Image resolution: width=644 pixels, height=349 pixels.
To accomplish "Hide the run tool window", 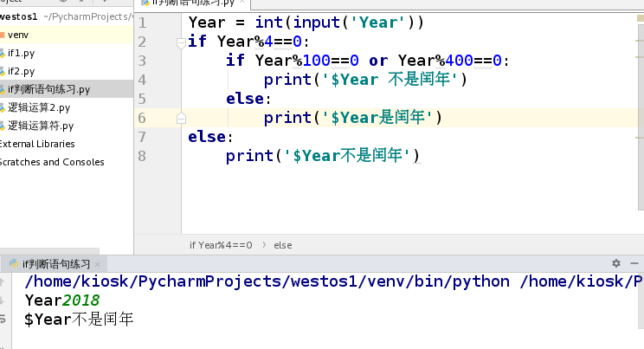I will coord(634,263).
